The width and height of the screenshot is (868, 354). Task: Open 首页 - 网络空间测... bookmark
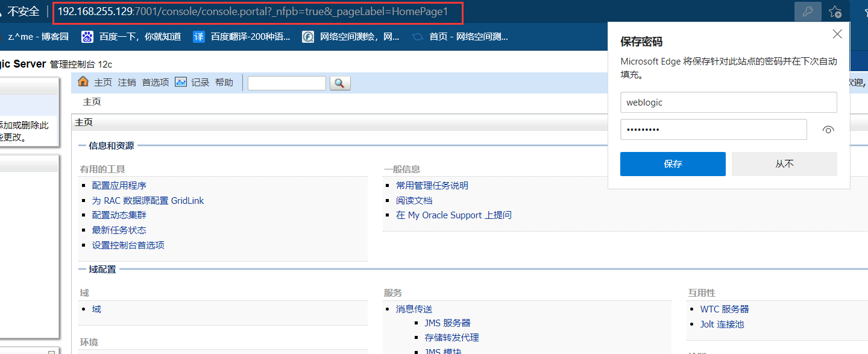coord(461,37)
